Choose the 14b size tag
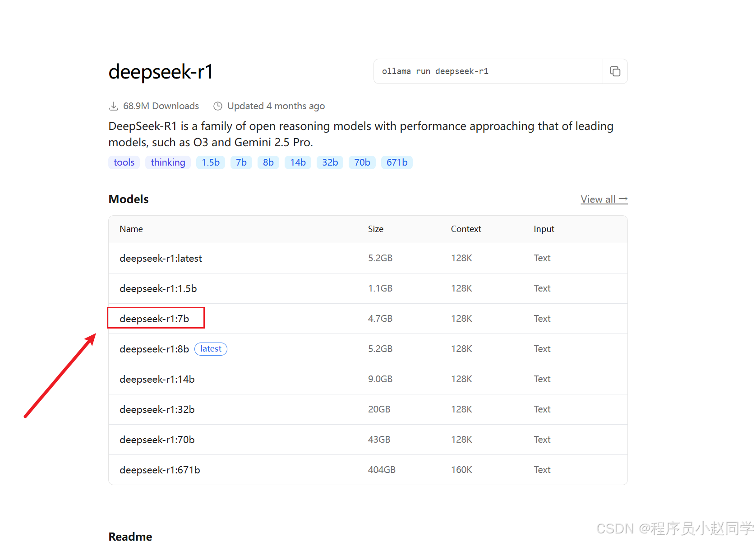The height and width of the screenshot is (542, 756). pyautogui.click(x=298, y=162)
